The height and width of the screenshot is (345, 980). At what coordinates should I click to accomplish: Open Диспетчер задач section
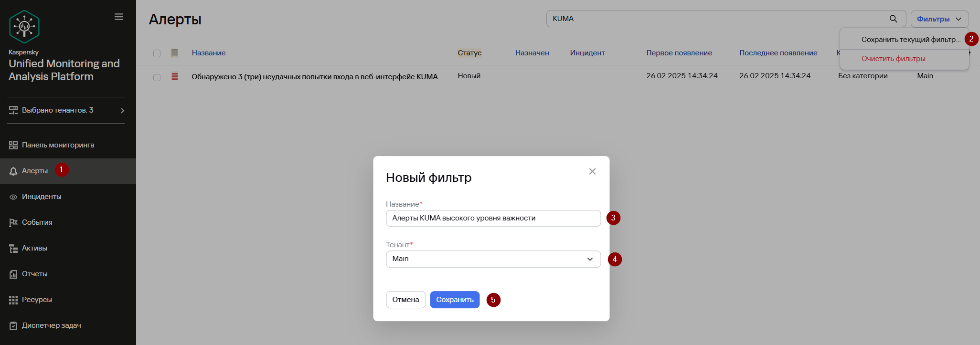68,325
